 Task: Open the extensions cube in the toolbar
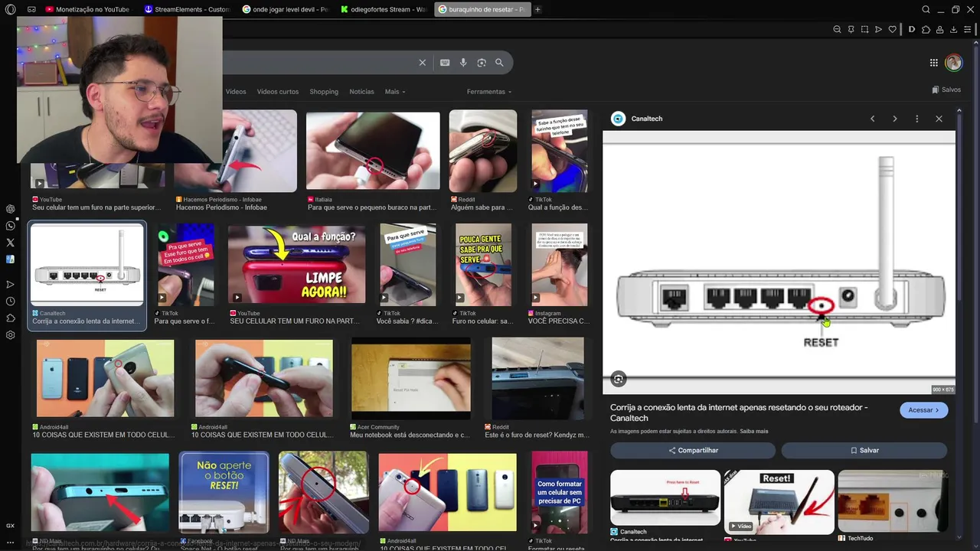(926, 30)
